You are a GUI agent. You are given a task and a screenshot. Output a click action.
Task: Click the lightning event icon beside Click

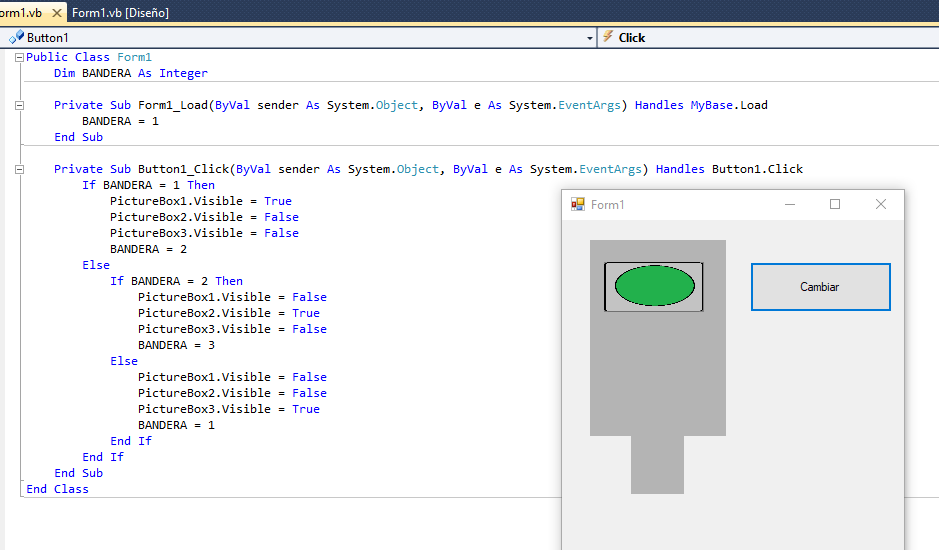coord(608,37)
